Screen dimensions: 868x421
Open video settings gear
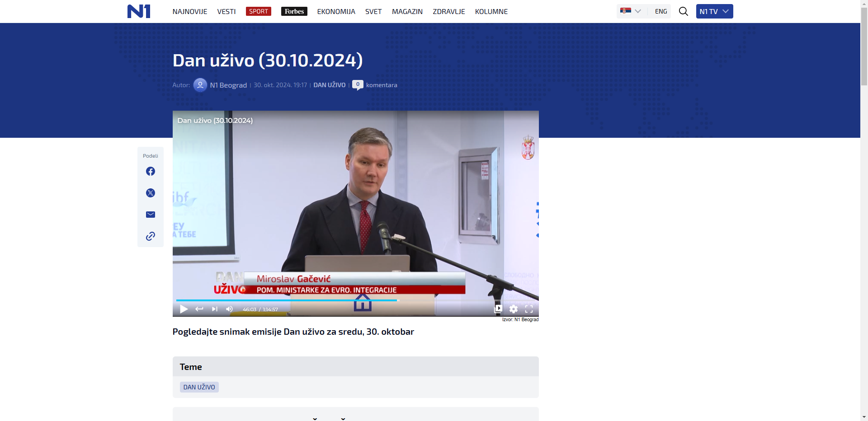(x=514, y=309)
